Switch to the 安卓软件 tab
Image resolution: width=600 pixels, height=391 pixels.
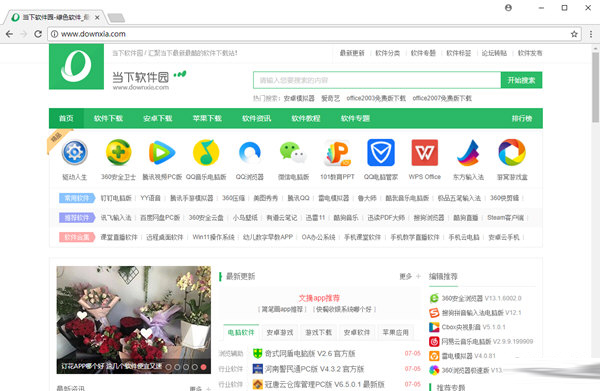tap(357, 332)
